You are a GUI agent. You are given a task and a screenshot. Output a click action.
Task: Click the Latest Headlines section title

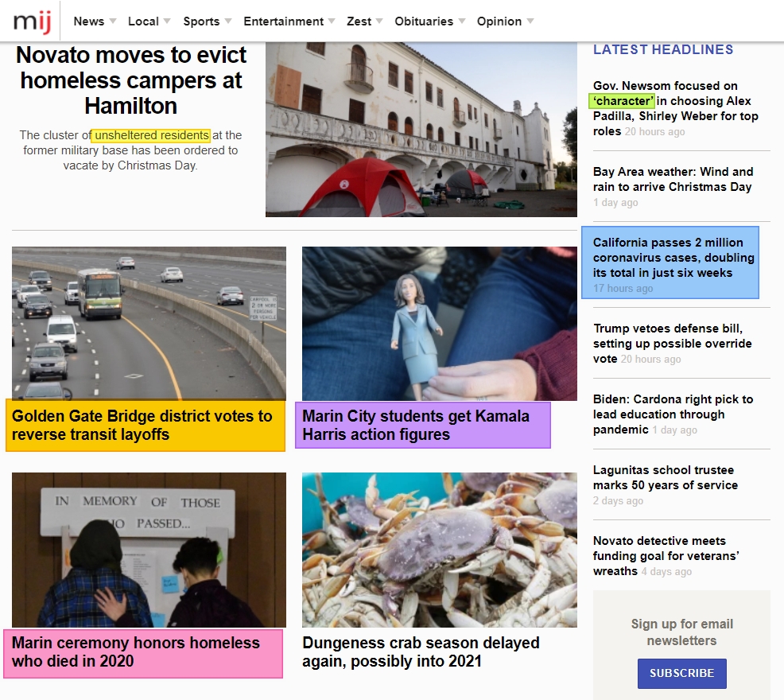tap(663, 49)
